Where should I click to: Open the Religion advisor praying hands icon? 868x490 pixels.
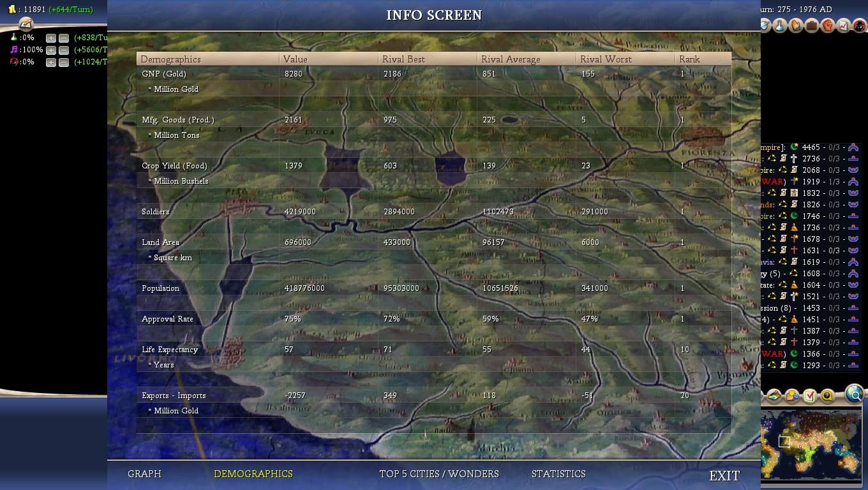796,26
